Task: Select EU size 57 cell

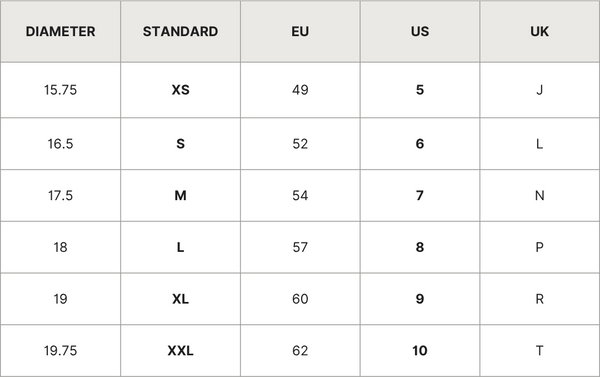Action: [300, 247]
